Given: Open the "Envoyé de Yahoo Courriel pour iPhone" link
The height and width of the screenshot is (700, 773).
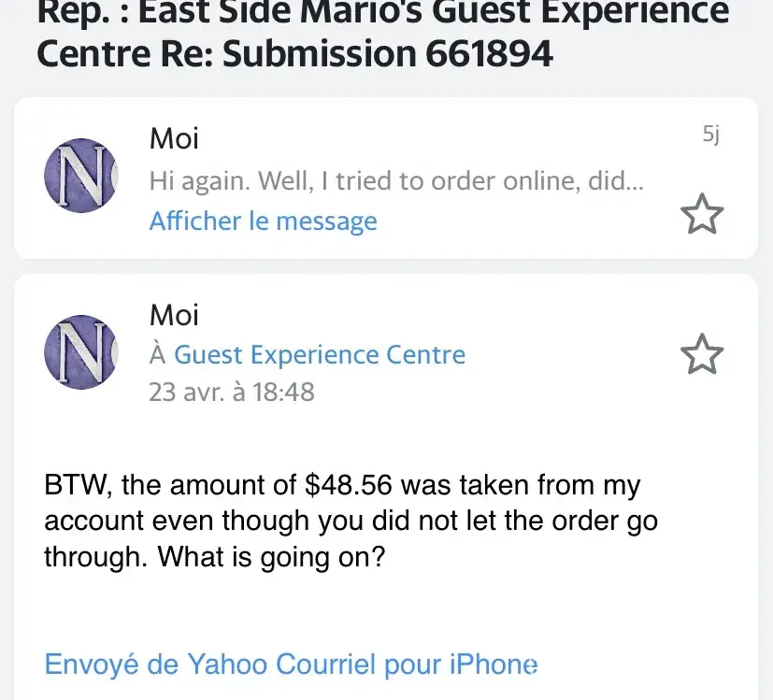Looking at the screenshot, I should coord(291,664).
